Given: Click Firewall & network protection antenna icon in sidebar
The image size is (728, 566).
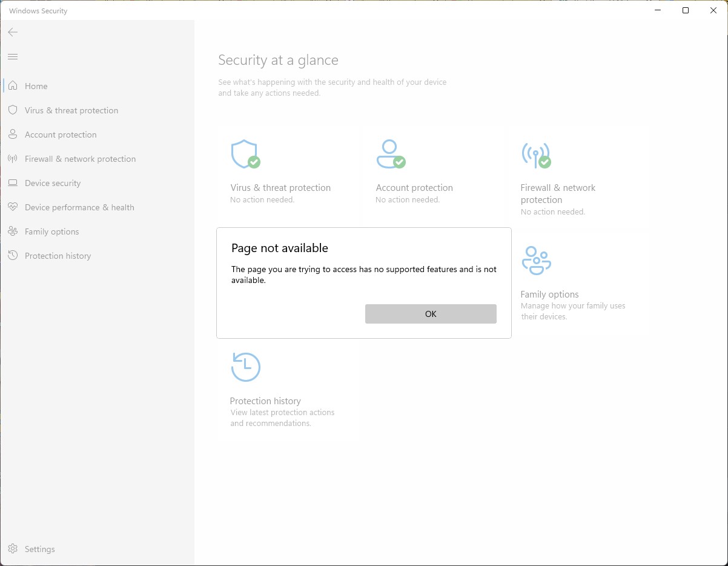Looking at the screenshot, I should point(13,159).
